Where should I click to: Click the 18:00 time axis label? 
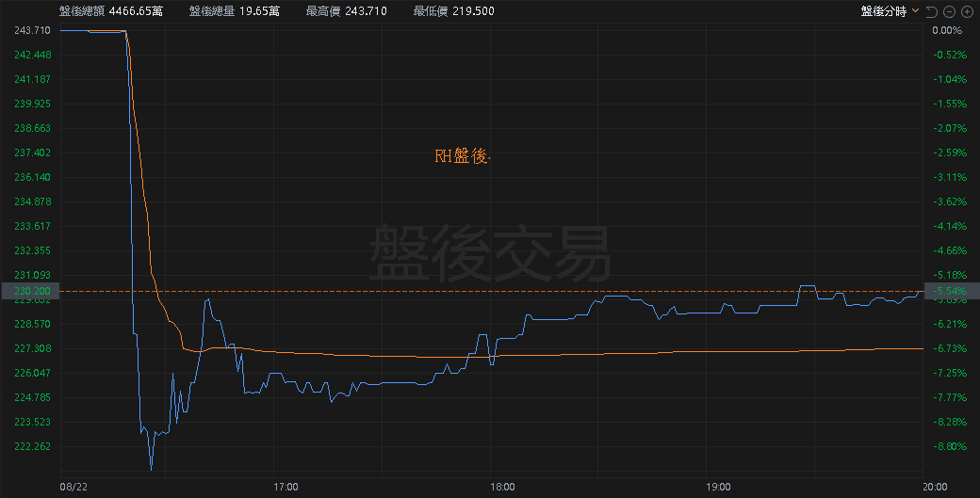tap(502, 487)
